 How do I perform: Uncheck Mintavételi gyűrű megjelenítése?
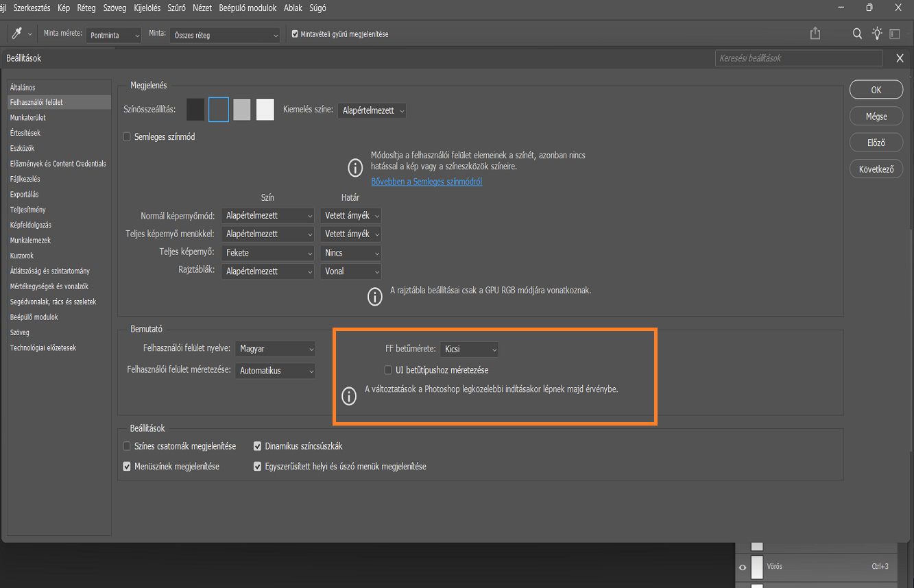(294, 33)
